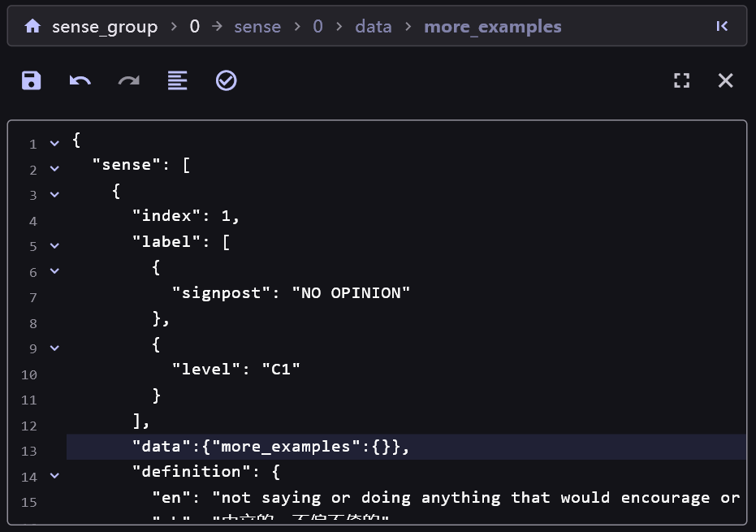Collapse the "definition" object on line 14
The width and height of the screenshot is (756, 532).
coord(54,476)
